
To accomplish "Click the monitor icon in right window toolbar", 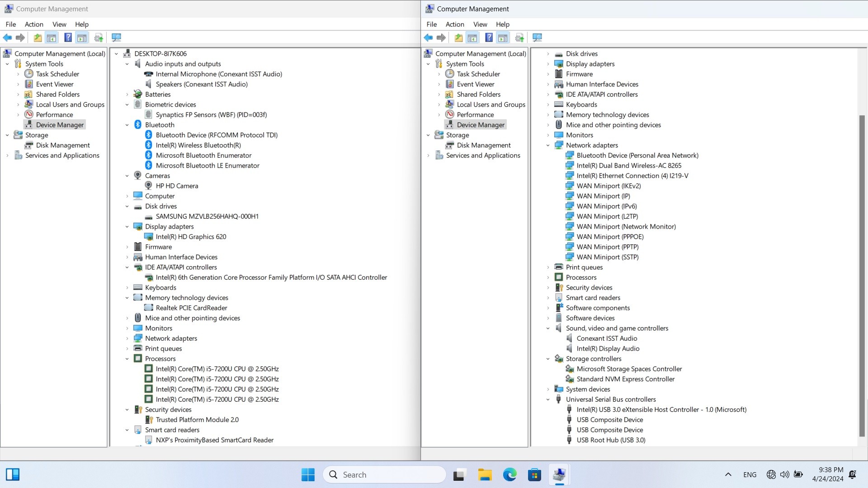I will coord(537,38).
